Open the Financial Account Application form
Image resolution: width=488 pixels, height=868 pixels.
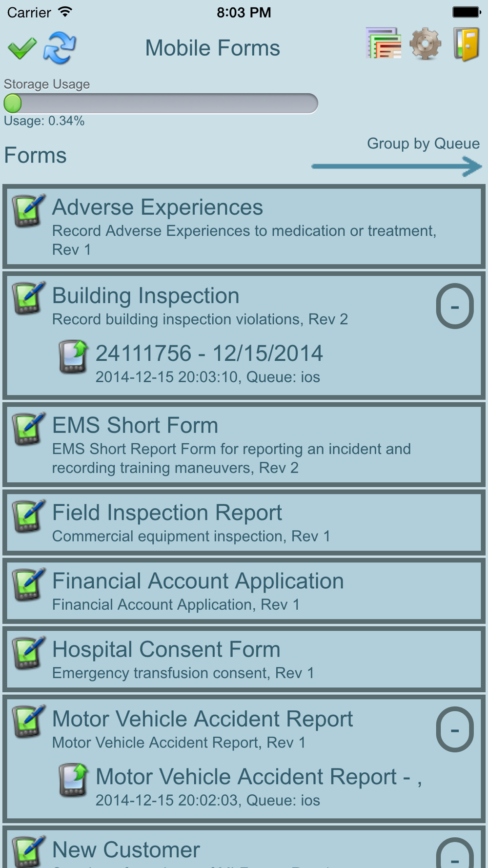198,581
